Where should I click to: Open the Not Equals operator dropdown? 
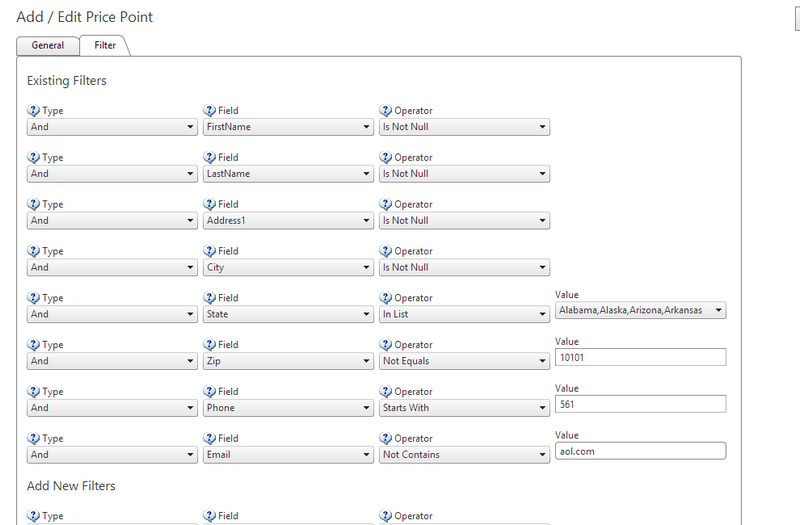click(x=464, y=361)
